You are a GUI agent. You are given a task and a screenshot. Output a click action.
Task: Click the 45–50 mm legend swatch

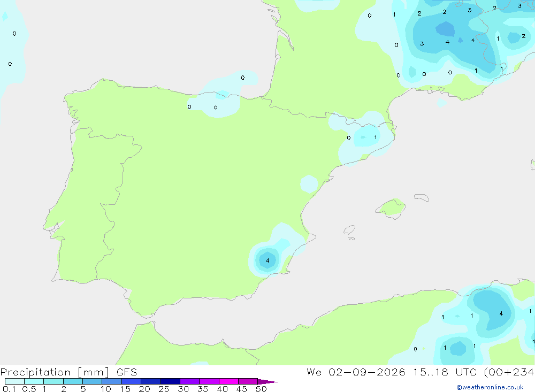(248, 381)
